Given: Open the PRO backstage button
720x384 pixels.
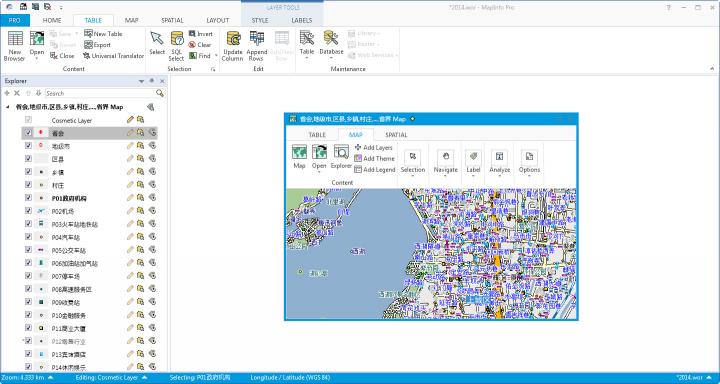Looking at the screenshot, I should 15,20.
